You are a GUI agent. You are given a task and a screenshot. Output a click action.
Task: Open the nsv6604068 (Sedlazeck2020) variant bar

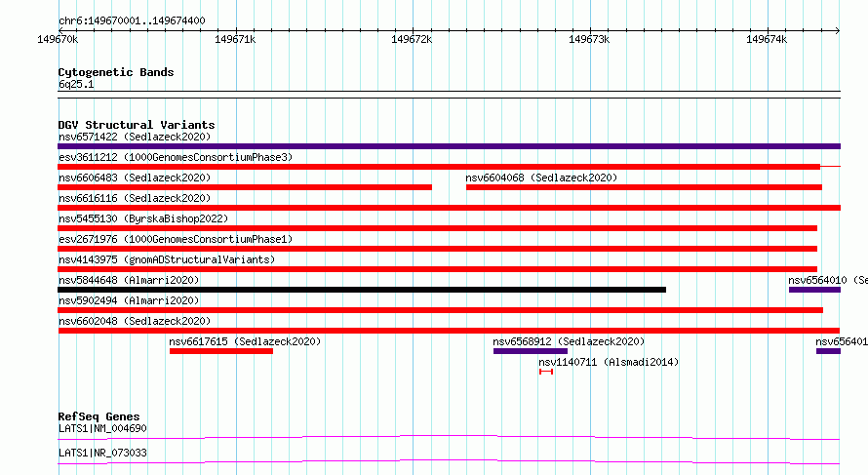[x=644, y=187]
